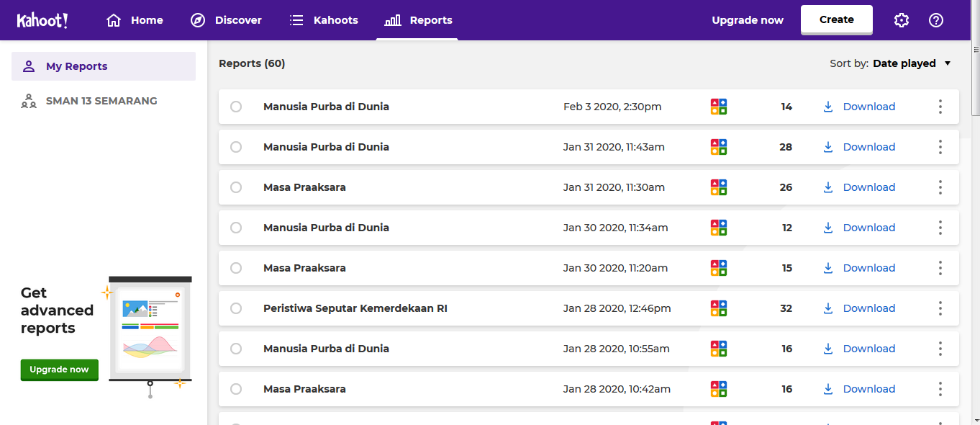Open the help question mark icon
980x425 pixels.
tap(936, 20)
